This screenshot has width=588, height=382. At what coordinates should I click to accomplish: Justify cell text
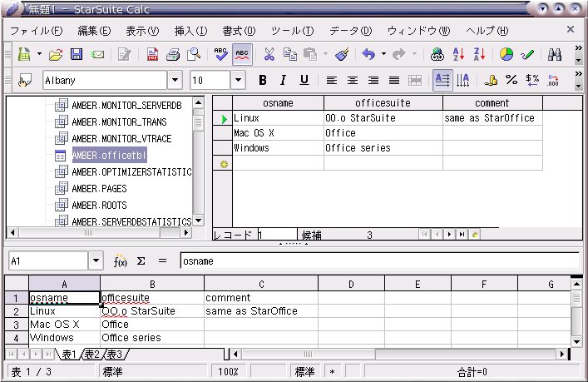click(394, 80)
